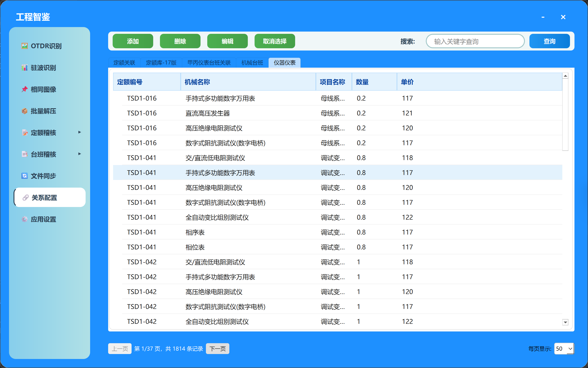
Task: Open OTDR识别 in the sidebar
Action: pyautogui.click(x=50, y=46)
